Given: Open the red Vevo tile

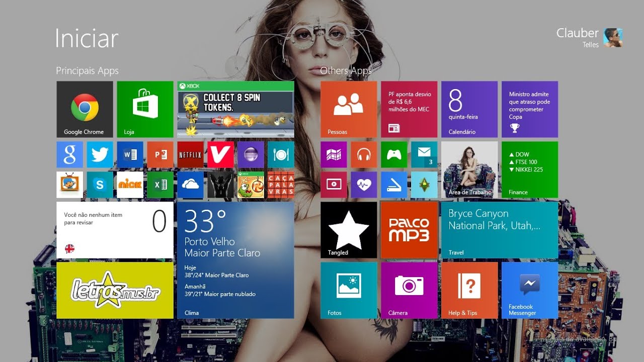Looking at the screenshot, I should pyautogui.click(x=220, y=155).
